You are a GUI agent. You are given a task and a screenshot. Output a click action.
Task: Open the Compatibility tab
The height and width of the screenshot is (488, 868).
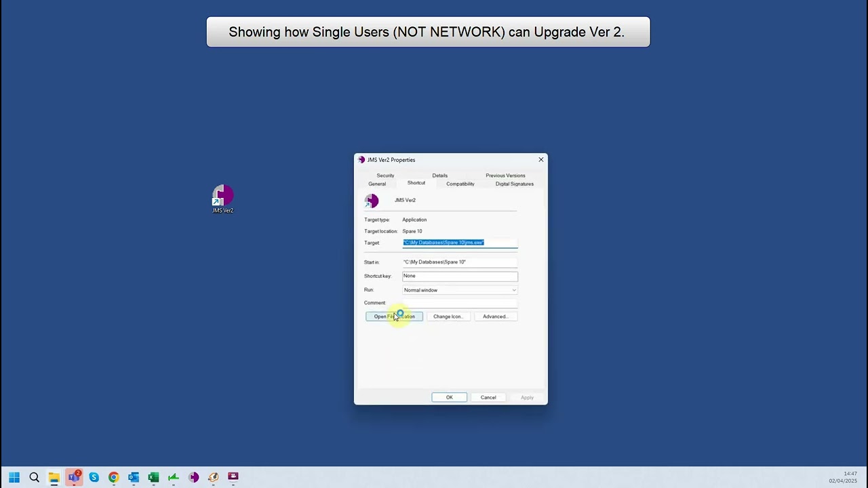(x=460, y=184)
